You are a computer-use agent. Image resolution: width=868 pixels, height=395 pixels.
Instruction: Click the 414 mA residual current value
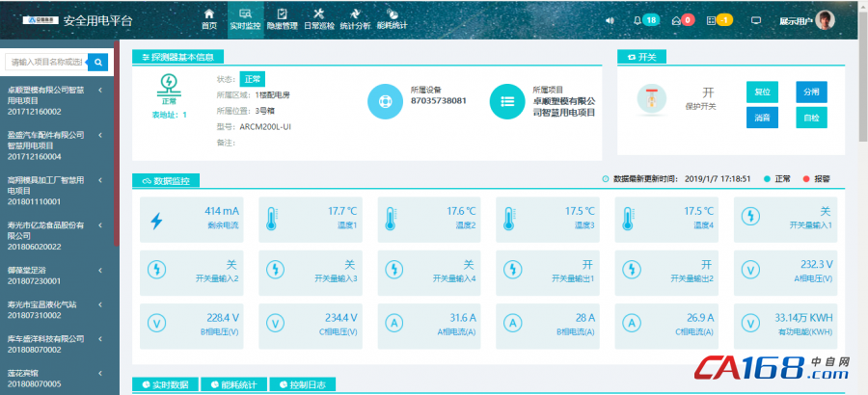222,211
